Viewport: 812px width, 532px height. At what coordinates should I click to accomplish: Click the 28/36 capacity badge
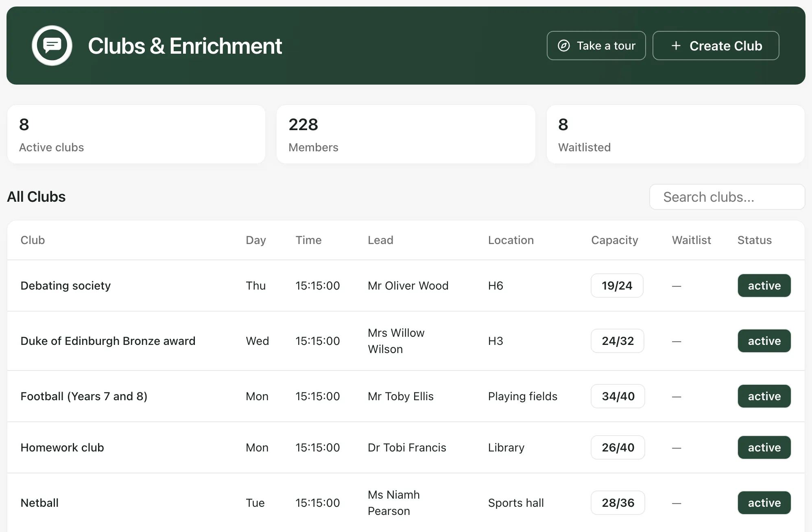coord(618,503)
